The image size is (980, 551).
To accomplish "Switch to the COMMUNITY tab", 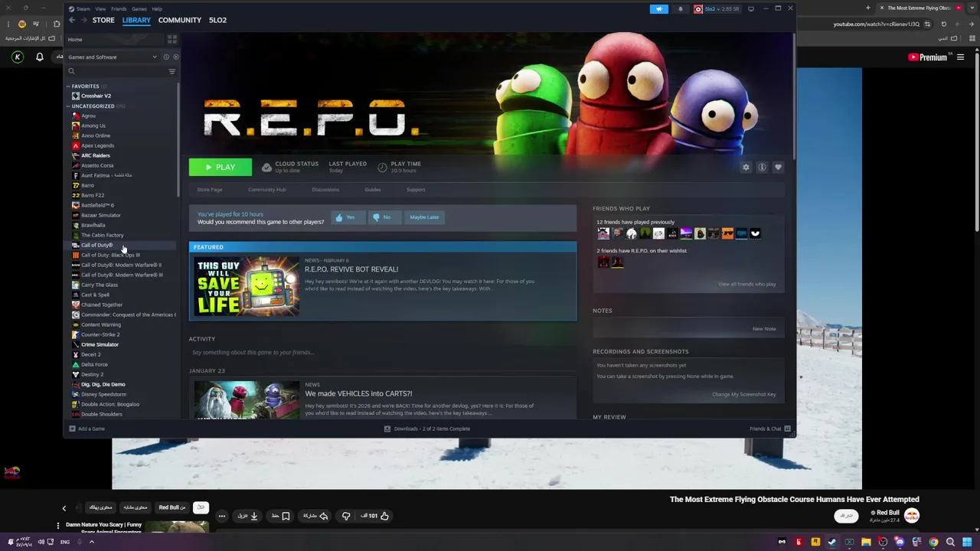I will pos(180,20).
